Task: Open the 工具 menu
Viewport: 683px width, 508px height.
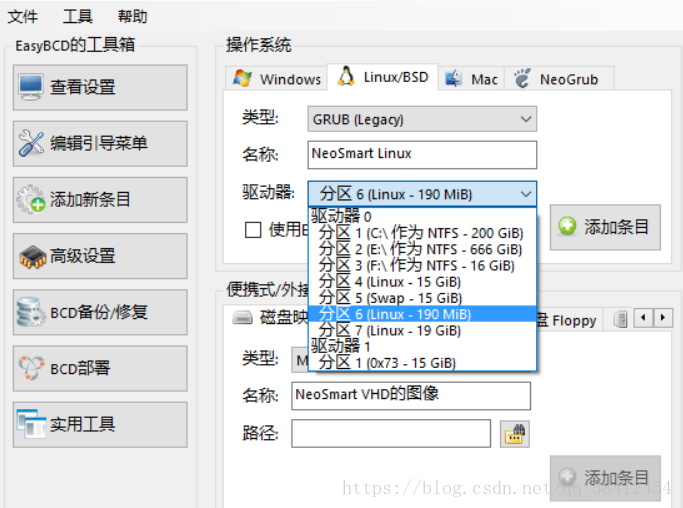Action: [x=77, y=17]
